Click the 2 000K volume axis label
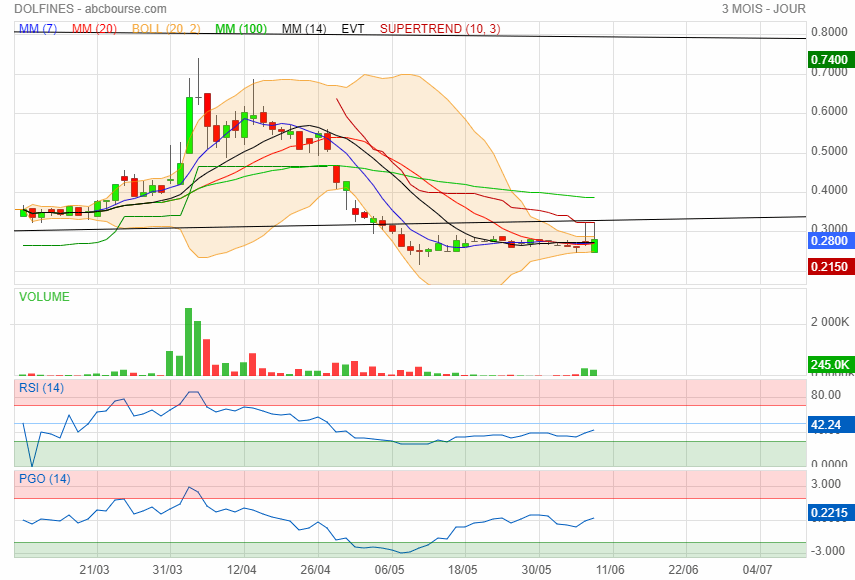The height and width of the screenshot is (580, 855). 829,322
